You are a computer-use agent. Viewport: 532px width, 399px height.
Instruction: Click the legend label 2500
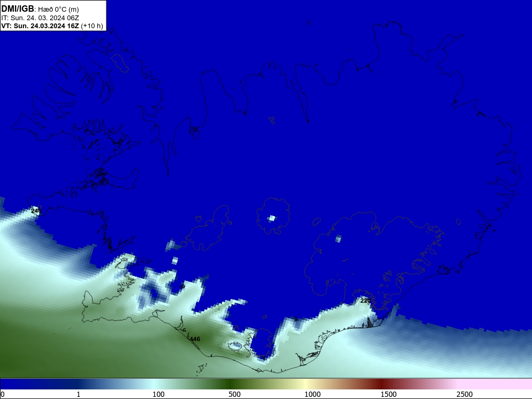(464, 394)
